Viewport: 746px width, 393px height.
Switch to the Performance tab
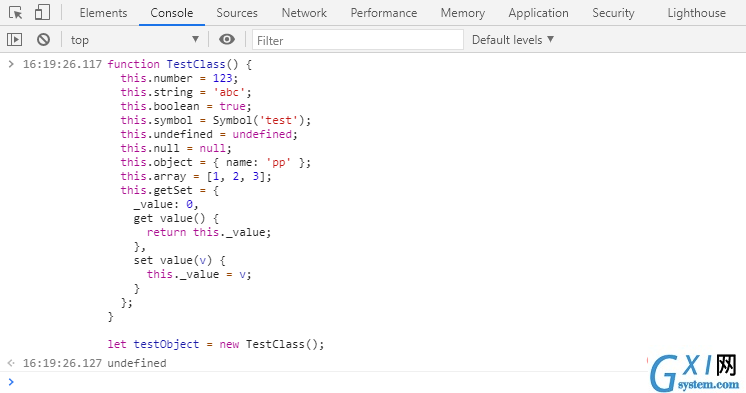[383, 13]
